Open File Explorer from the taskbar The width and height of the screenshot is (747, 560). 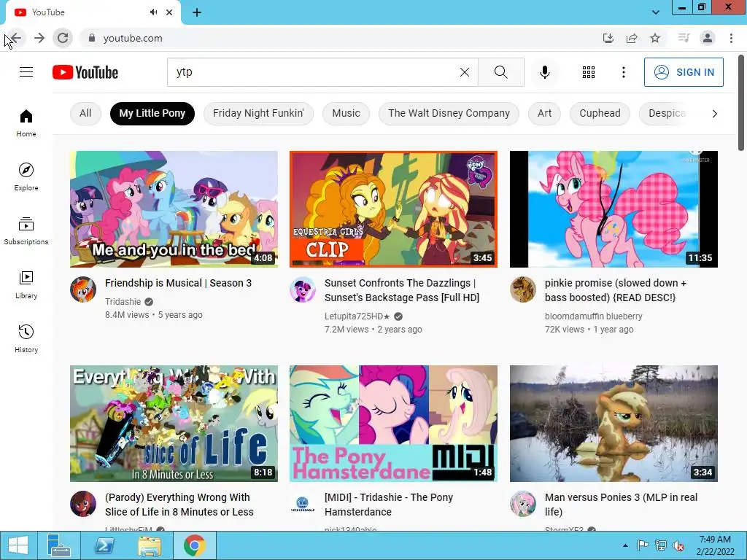pos(149,545)
